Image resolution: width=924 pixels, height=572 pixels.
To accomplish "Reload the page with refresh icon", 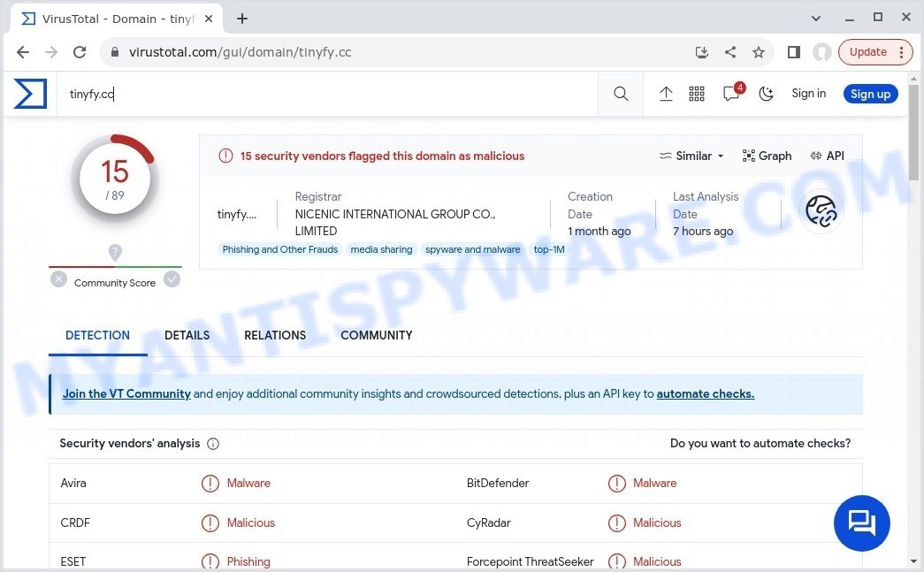I will pyautogui.click(x=80, y=52).
